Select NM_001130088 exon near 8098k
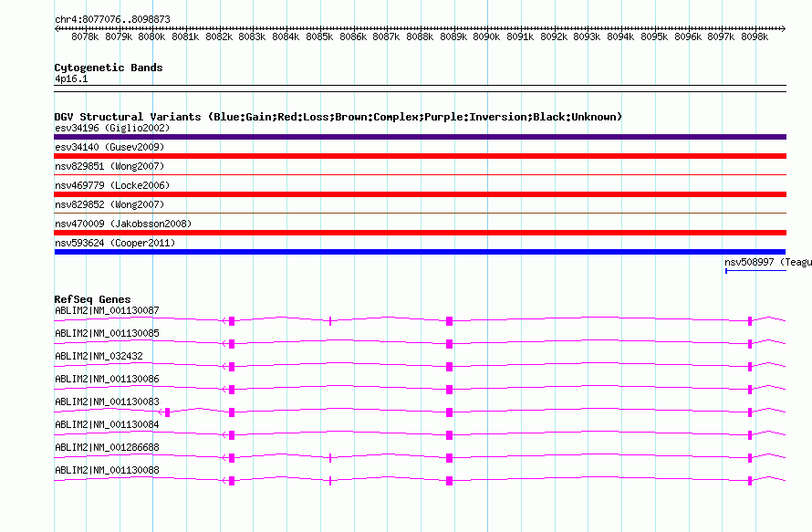 [750, 481]
